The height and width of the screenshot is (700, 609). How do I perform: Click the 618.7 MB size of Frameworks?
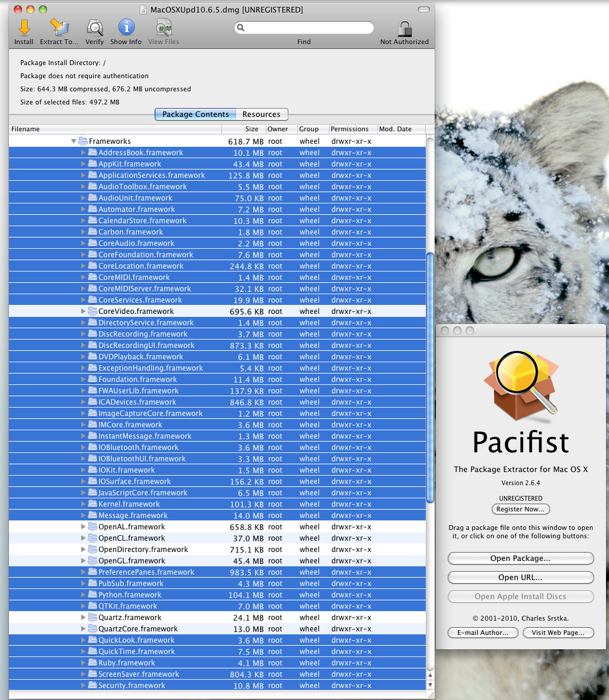click(x=246, y=141)
